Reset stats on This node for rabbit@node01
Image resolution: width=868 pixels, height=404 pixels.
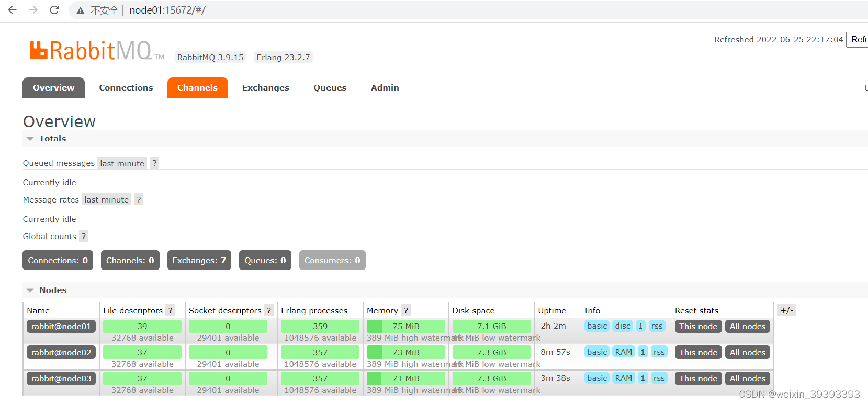(698, 327)
